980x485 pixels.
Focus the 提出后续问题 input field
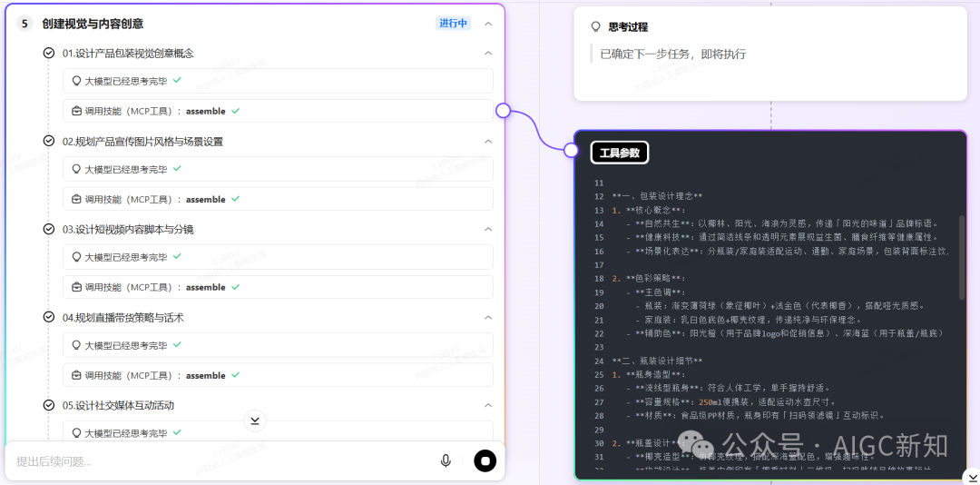[222, 462]
